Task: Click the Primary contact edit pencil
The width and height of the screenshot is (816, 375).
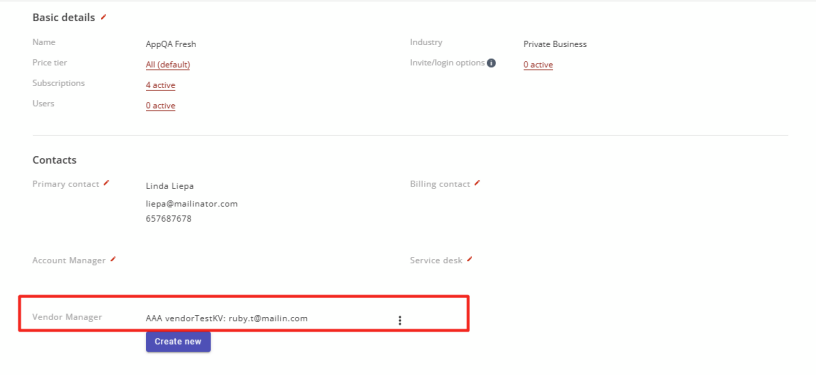Action: pos(106,183)
